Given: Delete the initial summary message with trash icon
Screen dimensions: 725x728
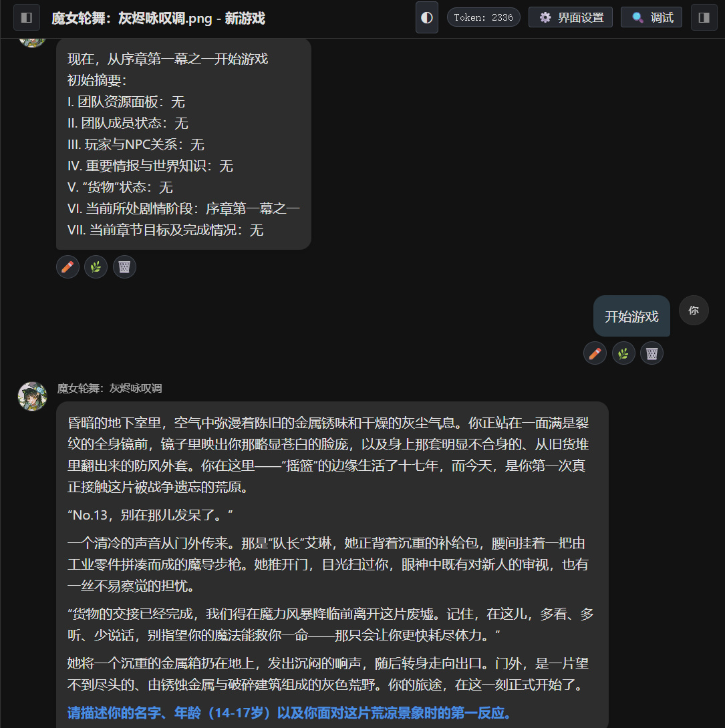Looking at the screenshot, I should [124, 267].
